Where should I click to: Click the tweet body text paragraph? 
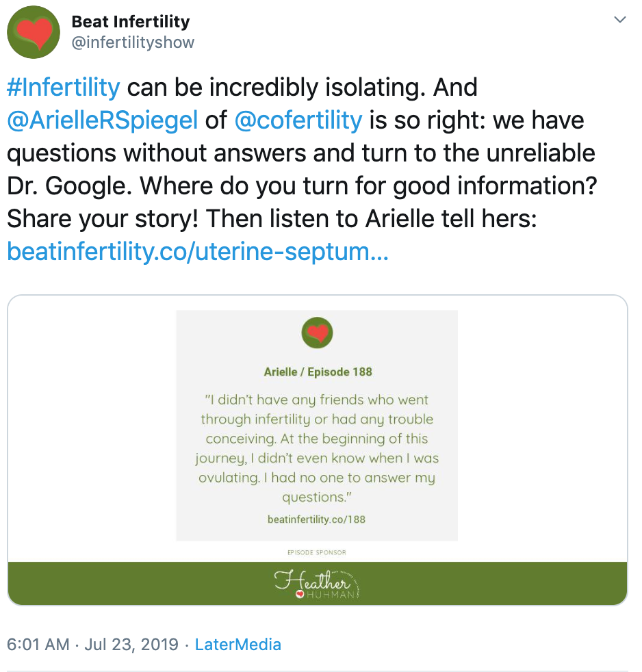(x=302, y=170)
